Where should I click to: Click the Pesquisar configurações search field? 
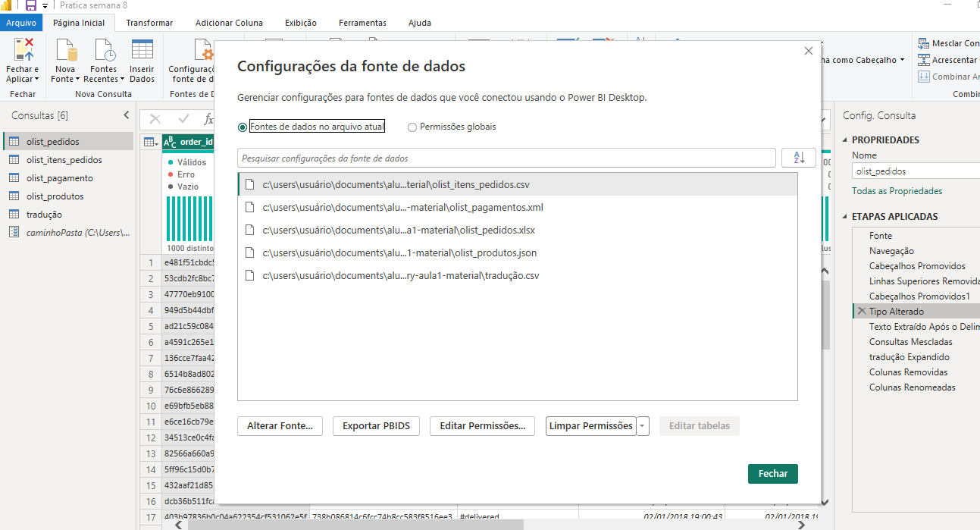[x=506, y=158]
